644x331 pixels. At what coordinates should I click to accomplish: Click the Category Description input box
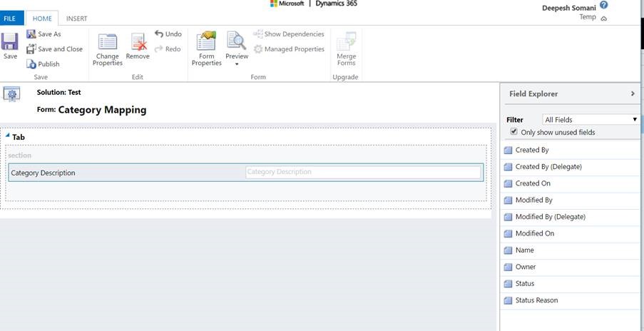coord(362,172)
